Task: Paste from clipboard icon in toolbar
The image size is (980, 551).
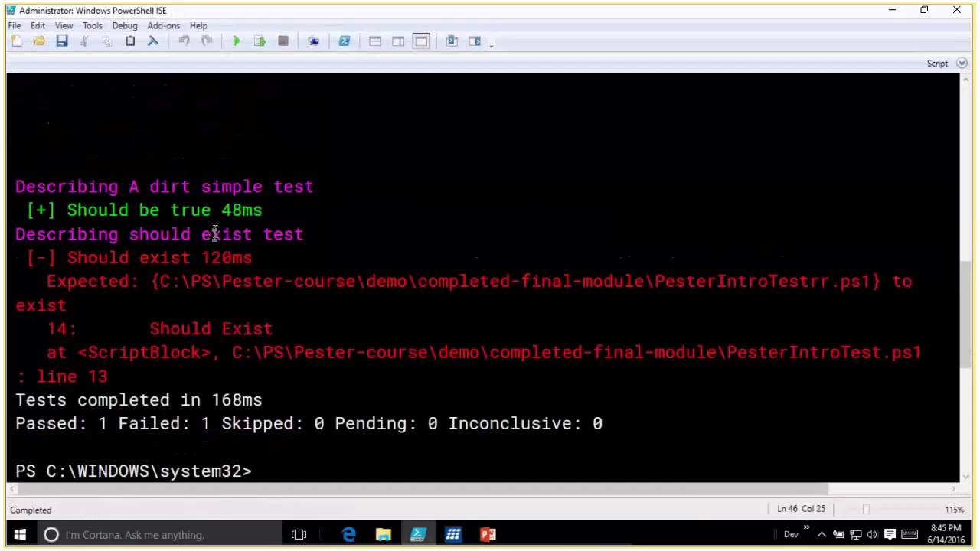Action: (130, 41)
